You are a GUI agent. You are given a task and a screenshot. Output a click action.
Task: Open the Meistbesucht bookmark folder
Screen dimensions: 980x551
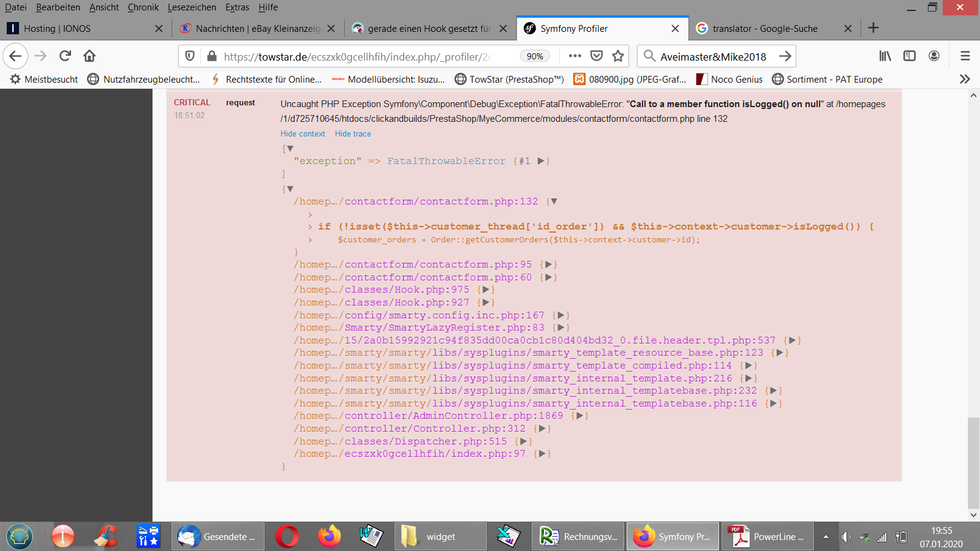coord(44,79)
